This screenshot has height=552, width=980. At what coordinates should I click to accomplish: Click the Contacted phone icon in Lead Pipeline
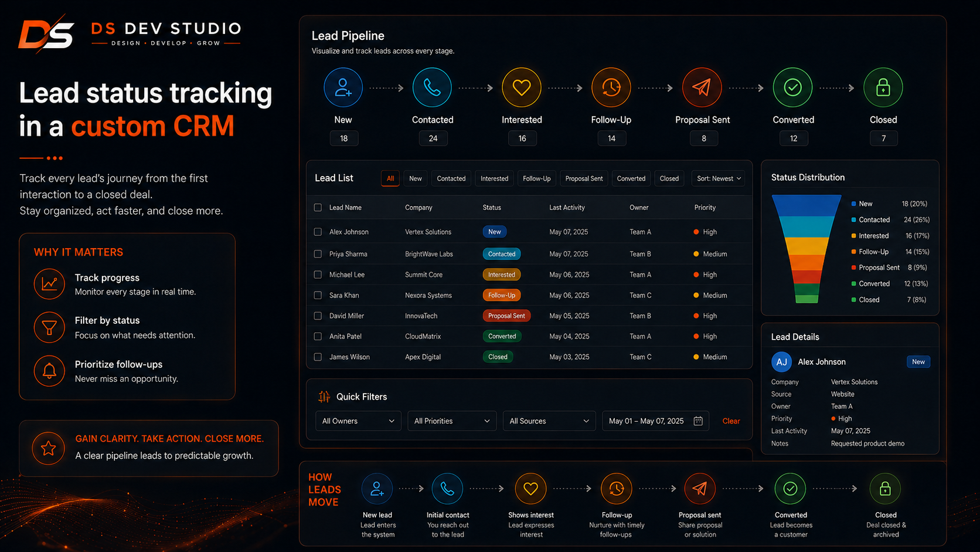pos(432,87)
